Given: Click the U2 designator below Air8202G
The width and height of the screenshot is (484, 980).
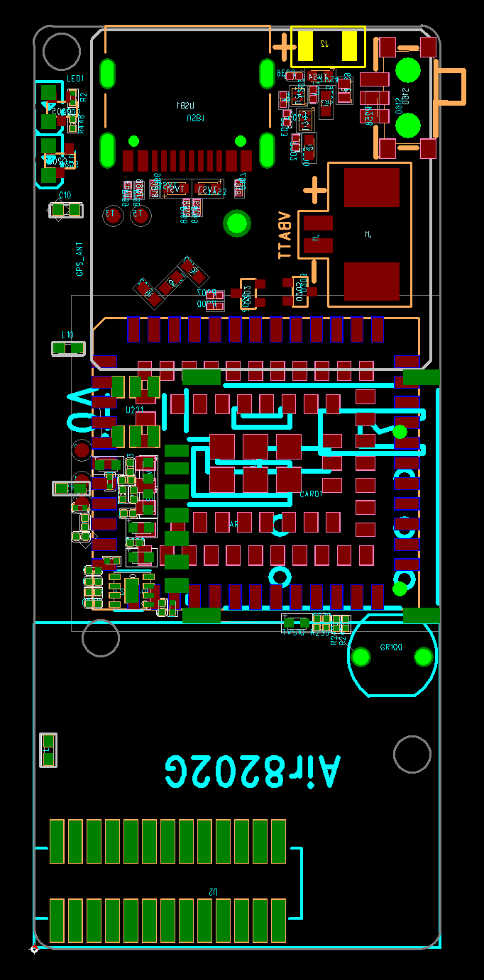Looking at the screenshot, I should tap(214, 891).
